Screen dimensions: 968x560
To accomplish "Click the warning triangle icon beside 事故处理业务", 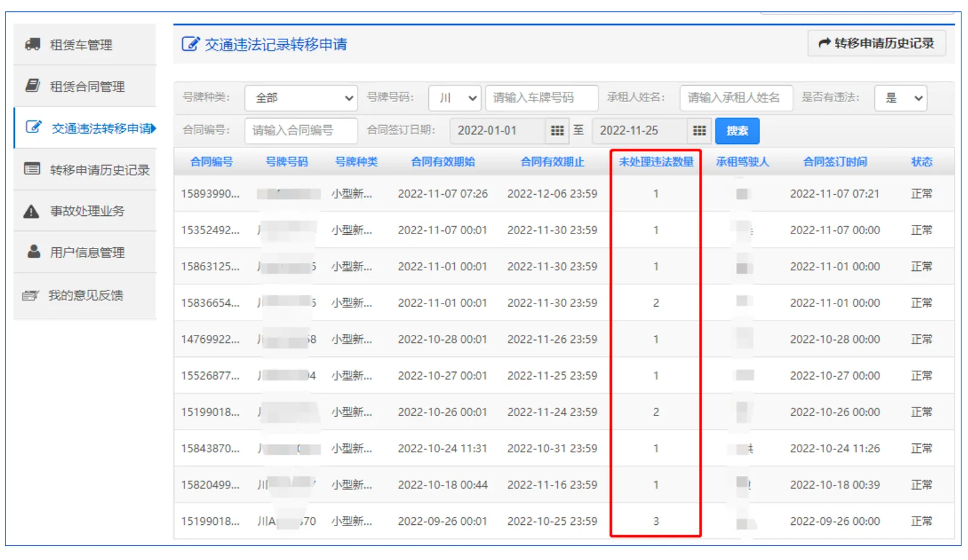I will tap(31, 211).
